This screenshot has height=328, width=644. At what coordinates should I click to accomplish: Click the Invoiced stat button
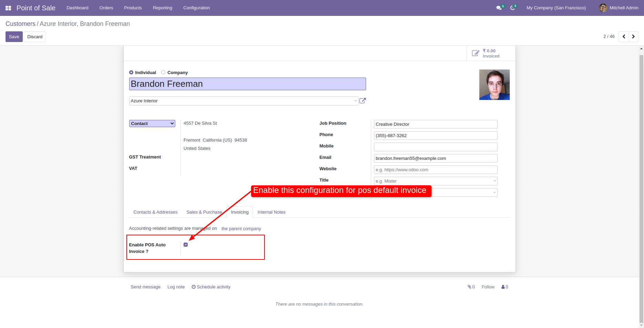coord(491,53)
